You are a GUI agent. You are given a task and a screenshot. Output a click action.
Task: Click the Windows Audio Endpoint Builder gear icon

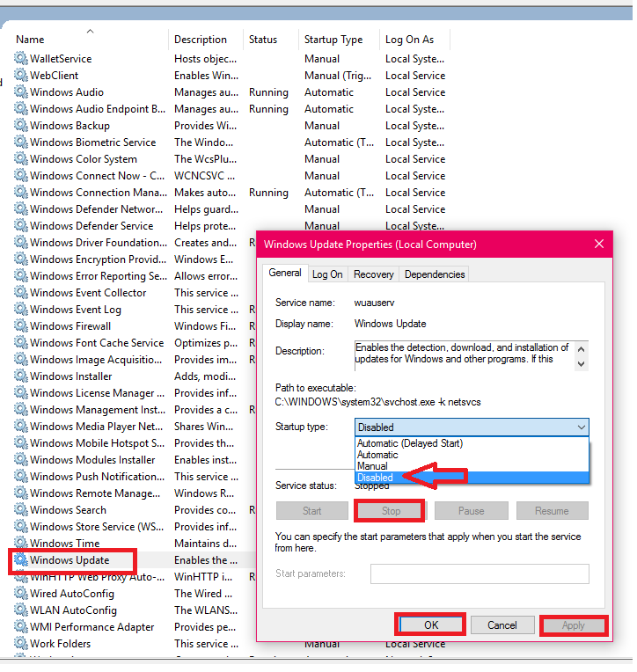pyautogui.click(x=20, y=108)
